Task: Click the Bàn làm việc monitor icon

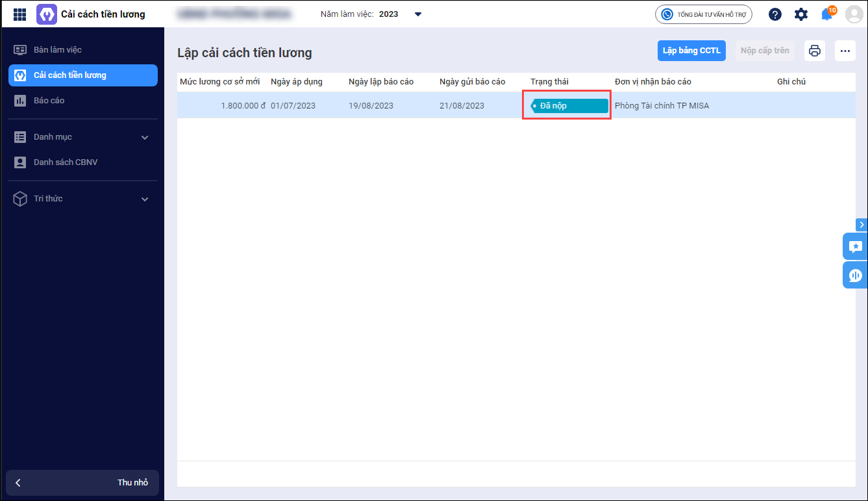Action: coord(20,49)
